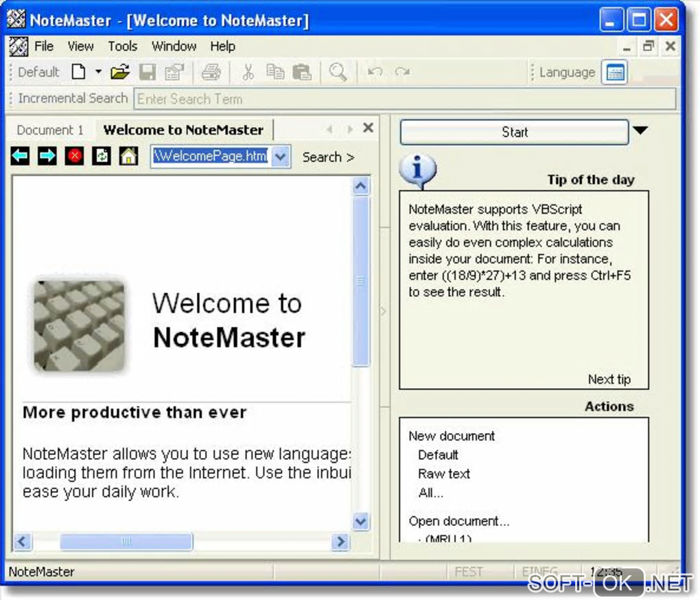
Task: Click the WelcomePage.html address field
Action: pos(211,156)
